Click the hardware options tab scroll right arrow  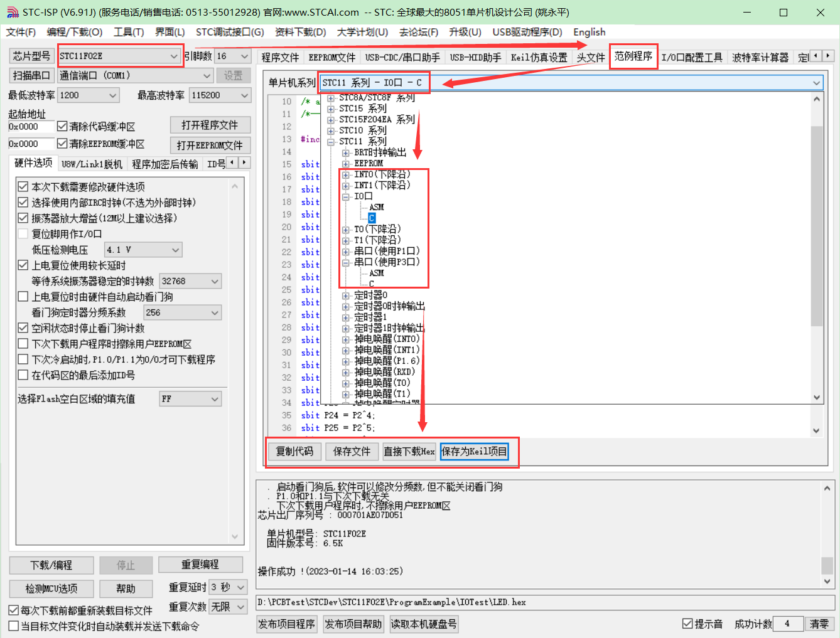click(x=244, y=162)
